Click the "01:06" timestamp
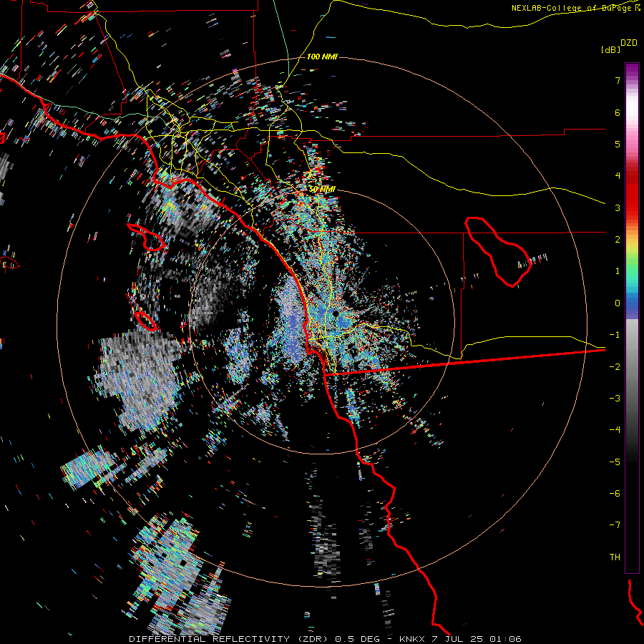 pos(506,639)
